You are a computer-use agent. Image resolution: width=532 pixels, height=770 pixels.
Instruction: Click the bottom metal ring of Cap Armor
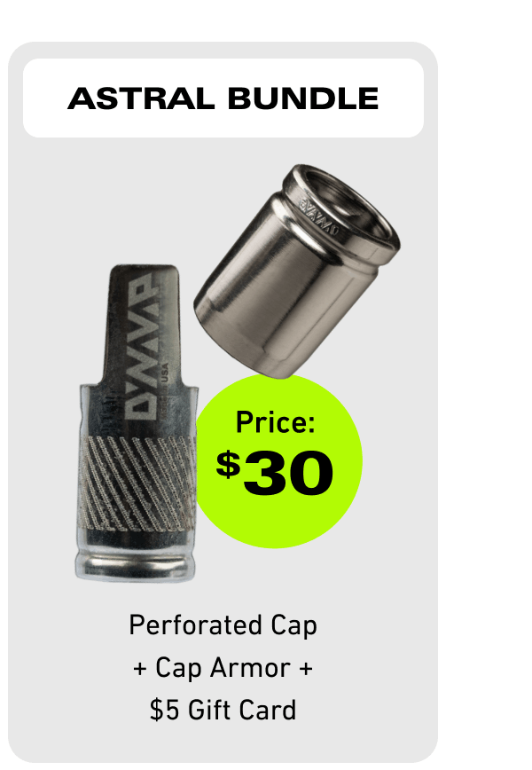pyautogui.click(x=136, y=565)
